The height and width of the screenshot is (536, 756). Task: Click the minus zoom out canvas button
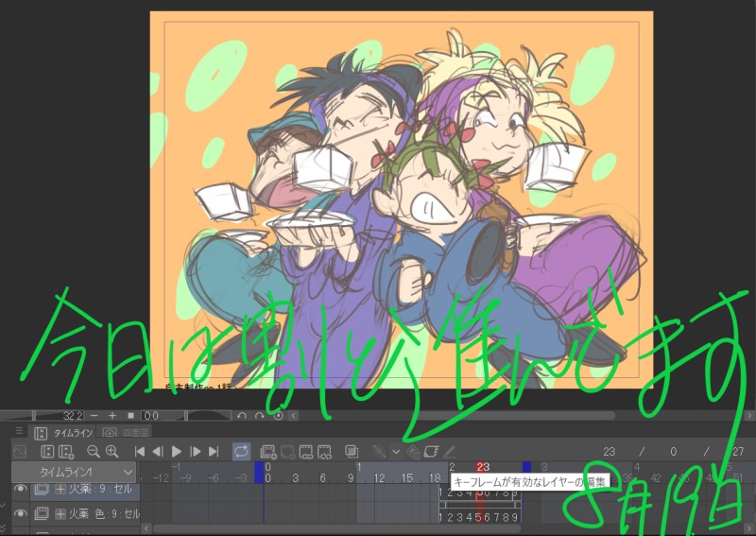click(x=94, y=415)
